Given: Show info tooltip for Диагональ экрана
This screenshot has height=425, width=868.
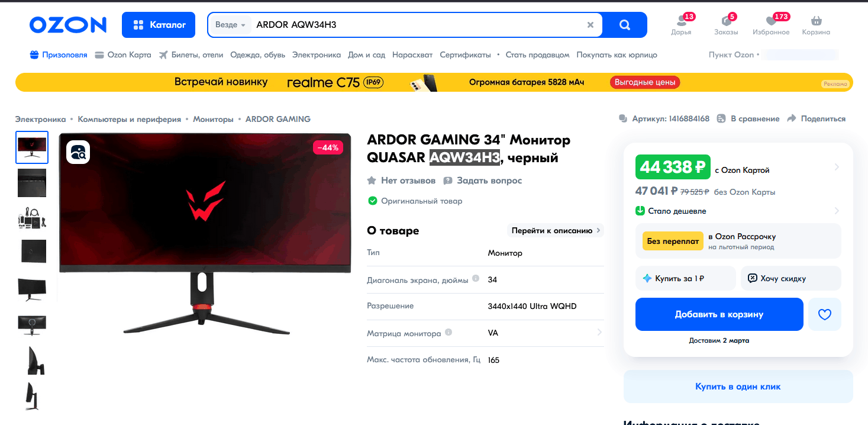Looking at the screenshot, I should pos(475,279).
